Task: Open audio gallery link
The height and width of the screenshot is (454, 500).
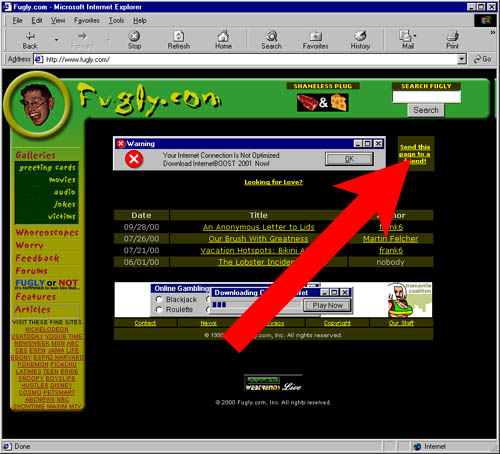Action: pos(65,192)
